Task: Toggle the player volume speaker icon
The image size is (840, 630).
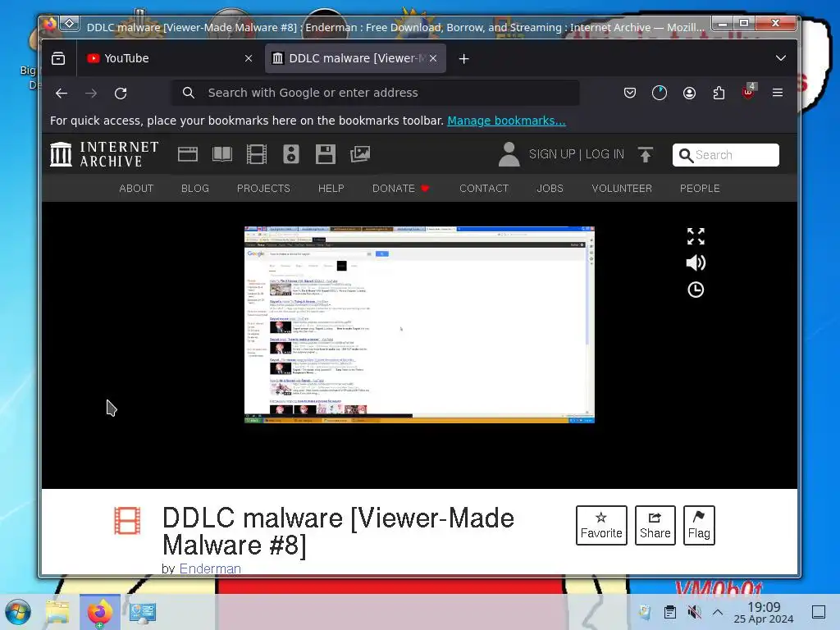Action: 696,263
